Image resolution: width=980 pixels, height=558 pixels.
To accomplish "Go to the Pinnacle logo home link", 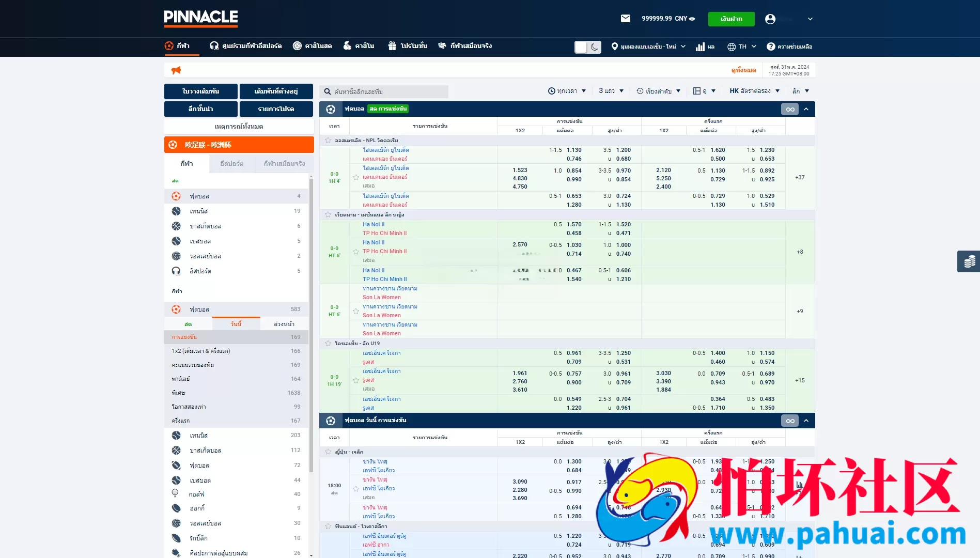I will pyautogui.click(x=201, y=18).
